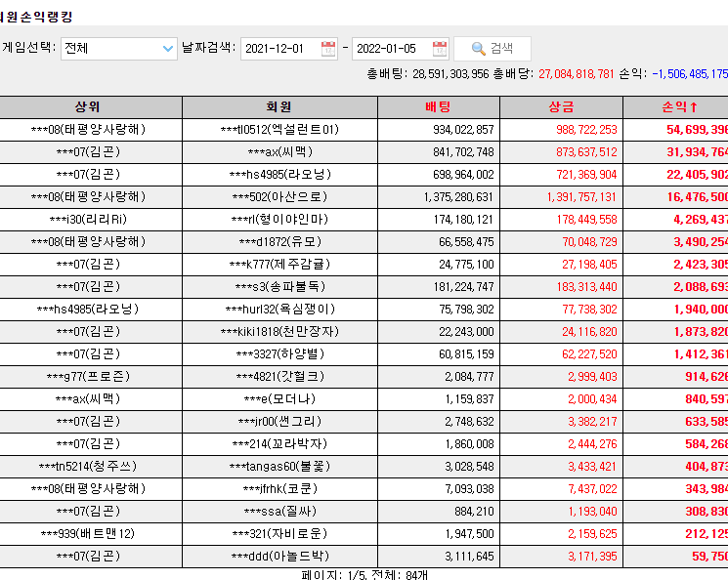Sort by the 상위 column header
Viewport: 728px width, 580px height.
tap(87, 107)
